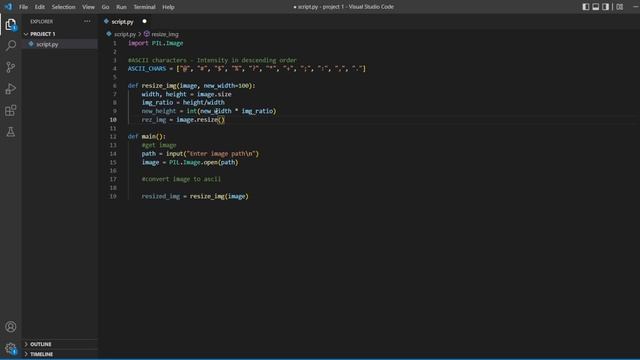640x360 pixels.
Task: Click the Python file icon on script.py tab
Action: 106,21
